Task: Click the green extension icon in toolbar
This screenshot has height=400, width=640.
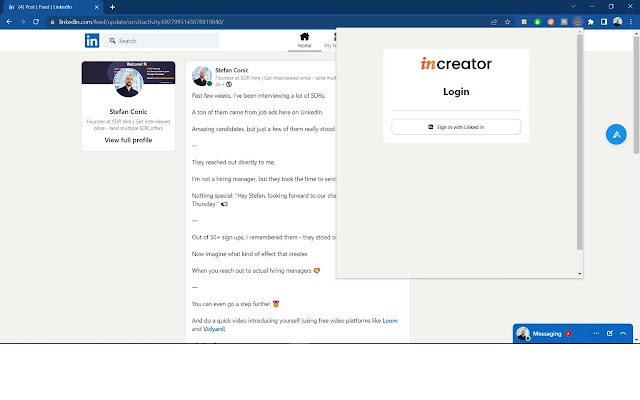Action: [x=537, y=22]
